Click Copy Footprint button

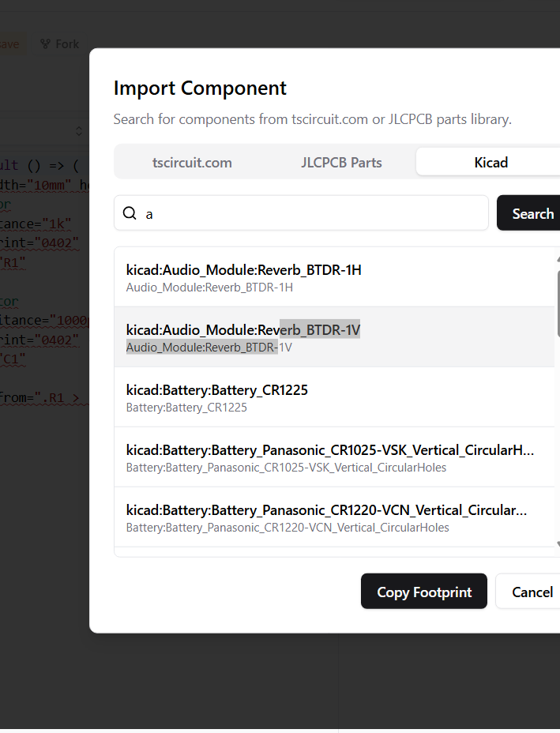pyautogui.click(x=424, y=592)
